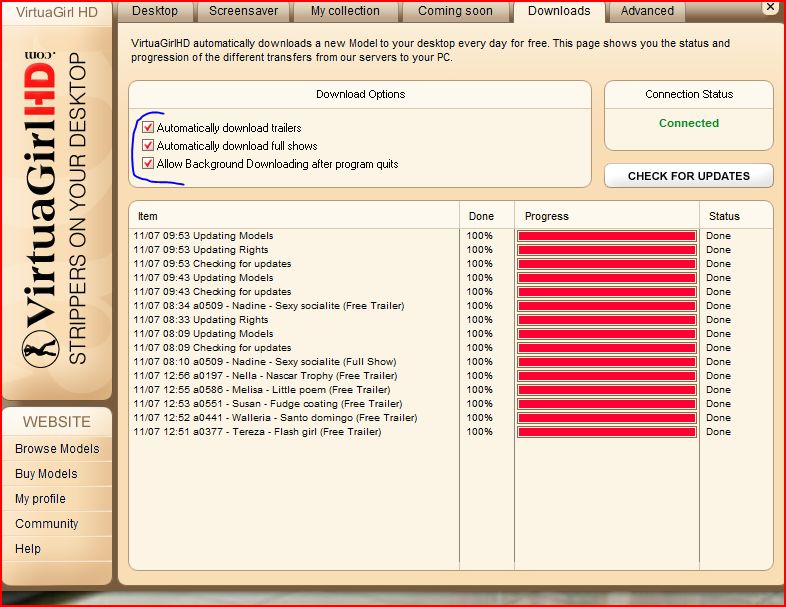Click the Downloads tab

(x=559, y=11)
